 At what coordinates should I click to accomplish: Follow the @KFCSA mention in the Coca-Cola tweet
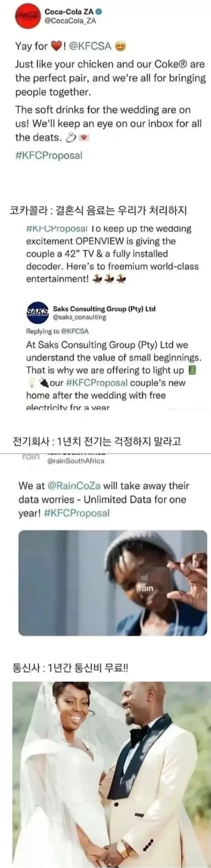pyautogui.click(x=90, y=46)
